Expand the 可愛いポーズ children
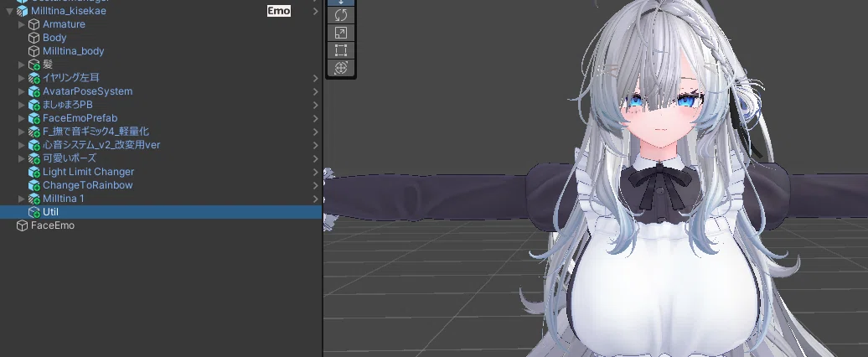 [22, 158]
